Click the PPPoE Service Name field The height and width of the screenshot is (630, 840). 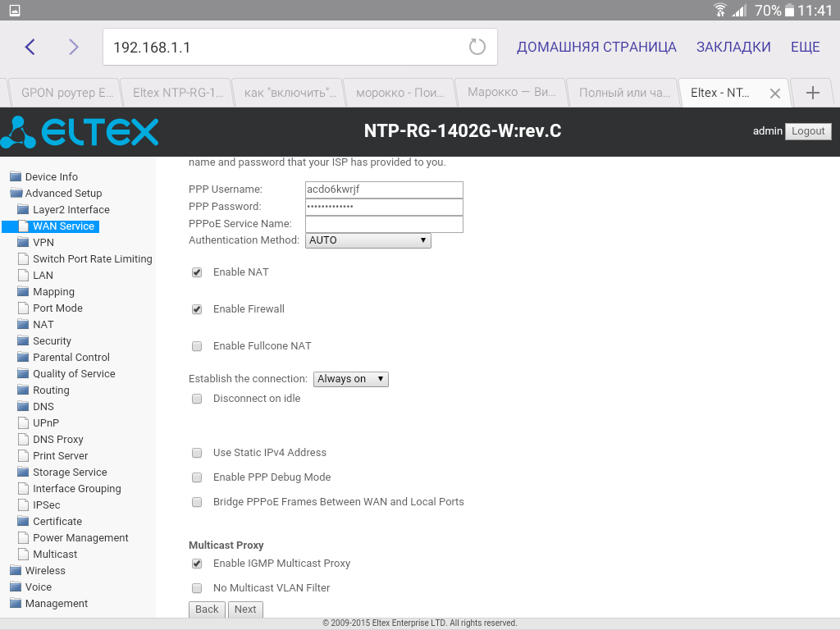point(384,224)
